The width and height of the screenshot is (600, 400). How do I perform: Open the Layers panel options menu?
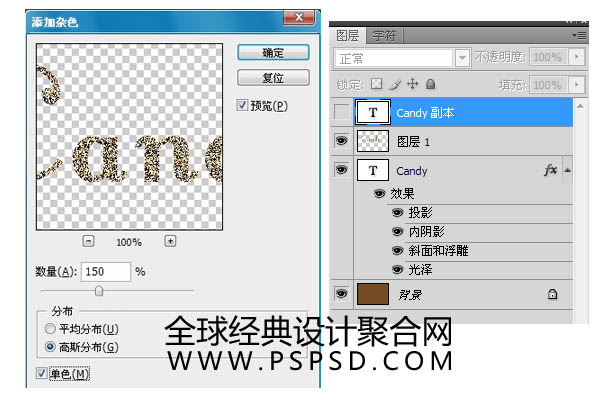(579, 34)
